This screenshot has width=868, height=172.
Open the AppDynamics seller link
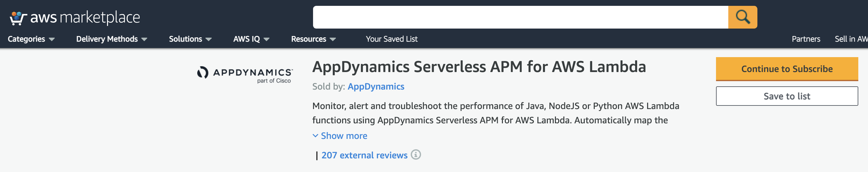point(376,87)
